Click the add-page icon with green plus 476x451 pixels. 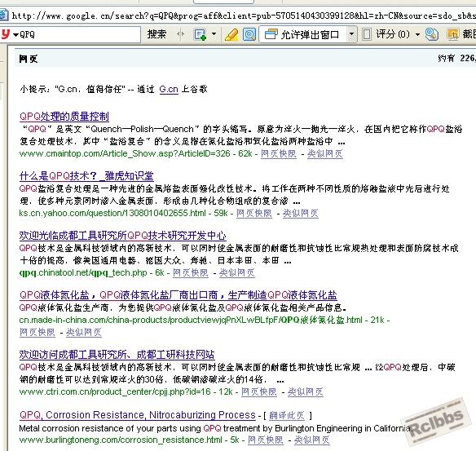[200, 34]
